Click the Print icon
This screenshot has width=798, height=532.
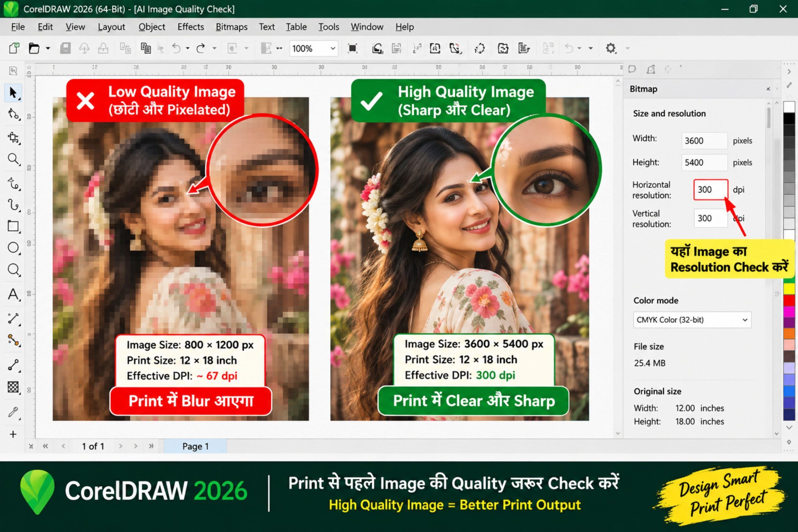(103, 48)
